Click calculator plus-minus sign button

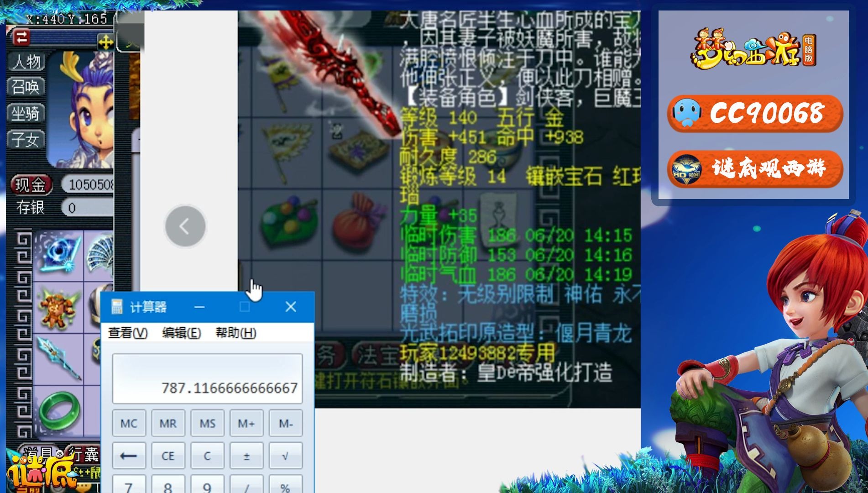point(246,456)
